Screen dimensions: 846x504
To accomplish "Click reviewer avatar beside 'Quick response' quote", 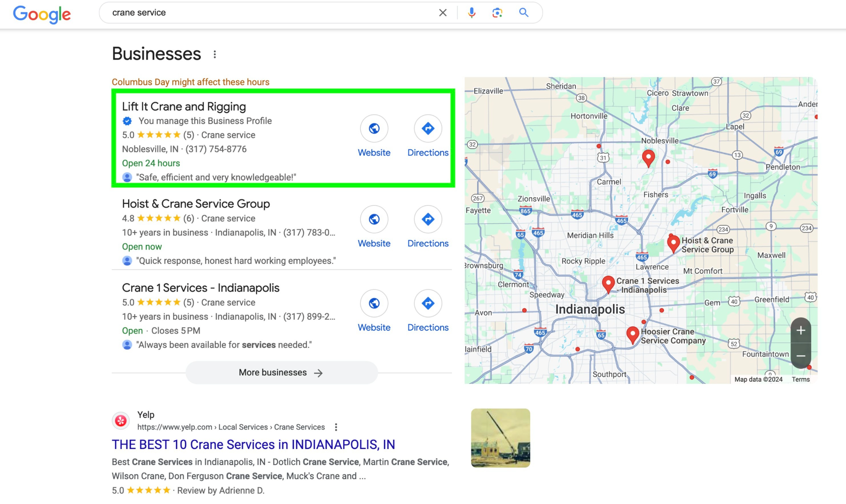I will [127, 261].
